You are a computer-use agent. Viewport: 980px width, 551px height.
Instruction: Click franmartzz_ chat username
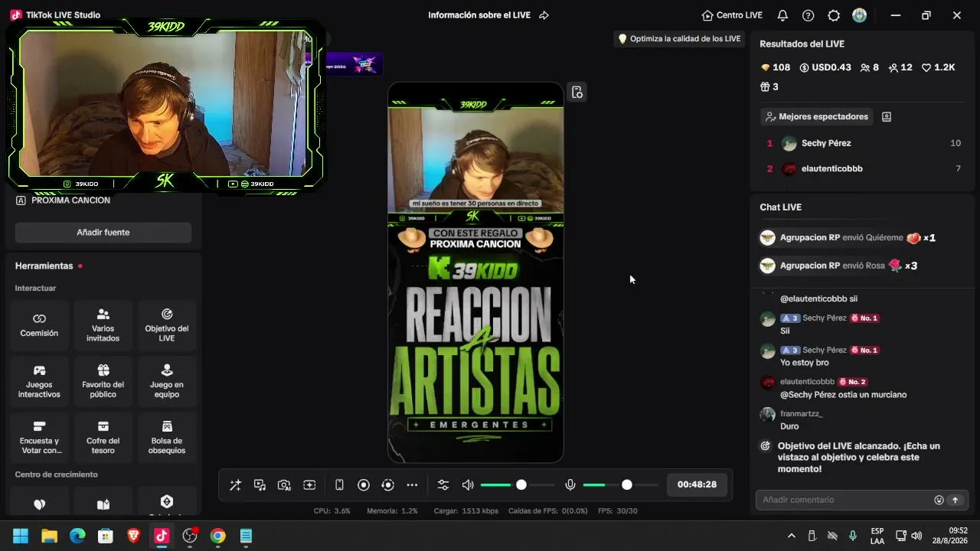tap(801, 414)
